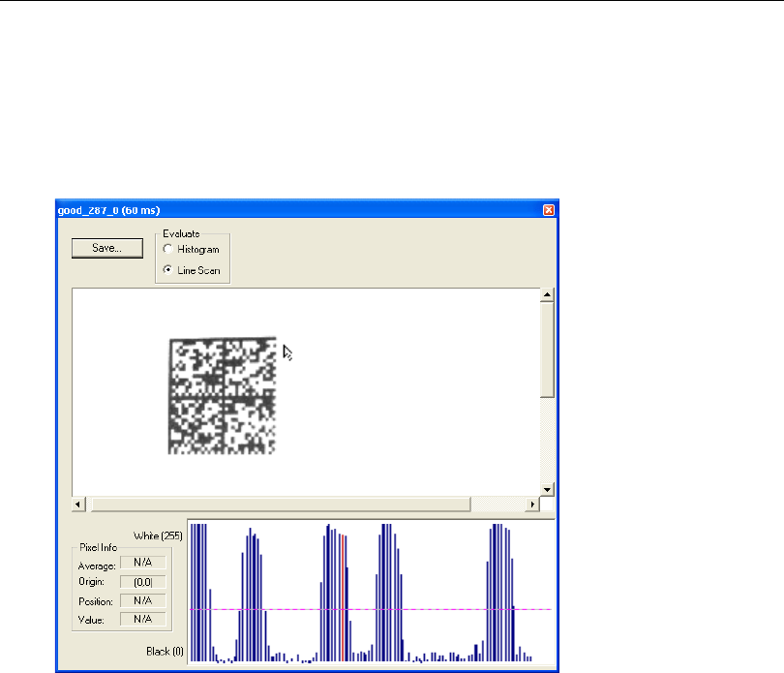Click the pixel Value field
Image resolution: width=784 pixels, height=673 pixels.
pyautogui.click(x=143, y=619)
